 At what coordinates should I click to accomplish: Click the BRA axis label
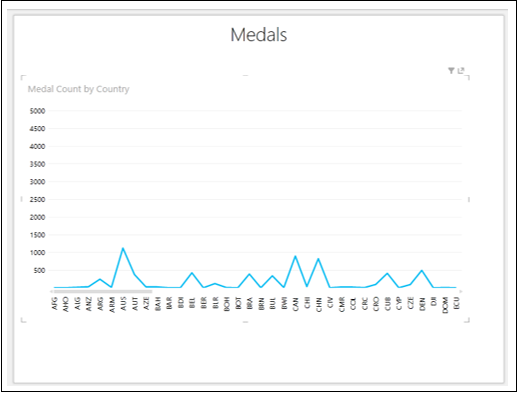249,304
